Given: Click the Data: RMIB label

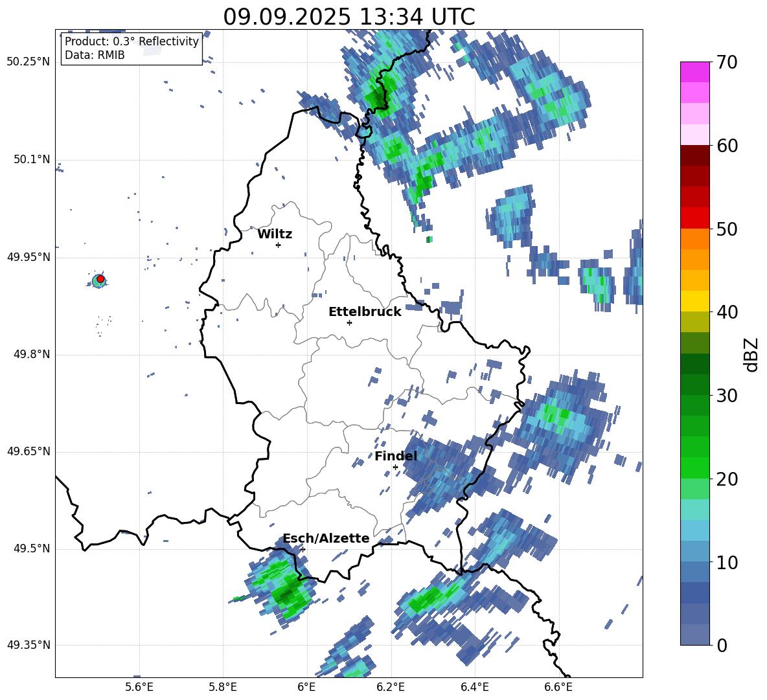Looking at the screenshot, I should tap(95, 55).
